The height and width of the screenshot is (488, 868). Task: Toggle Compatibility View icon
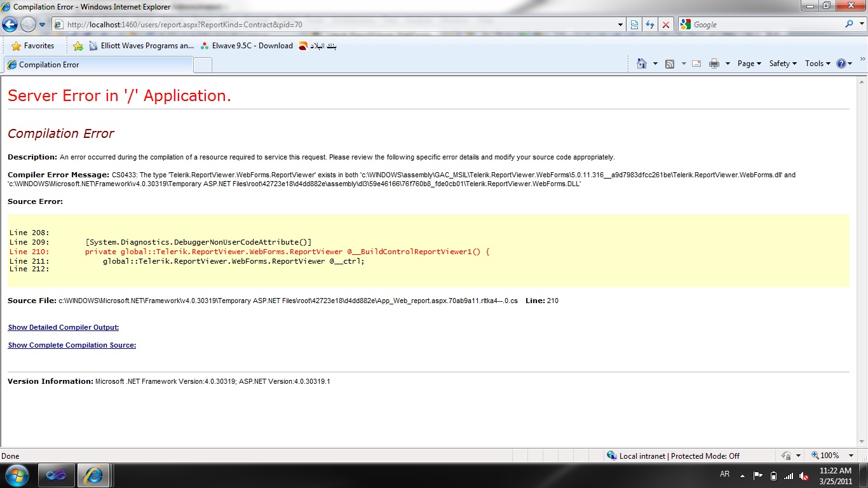point(634,25)
